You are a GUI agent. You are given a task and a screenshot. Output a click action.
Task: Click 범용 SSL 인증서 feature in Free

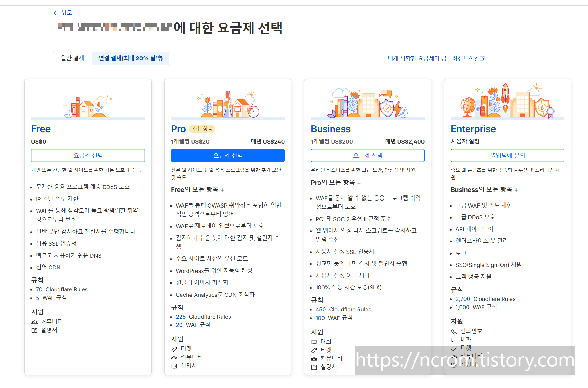[56, 243]
